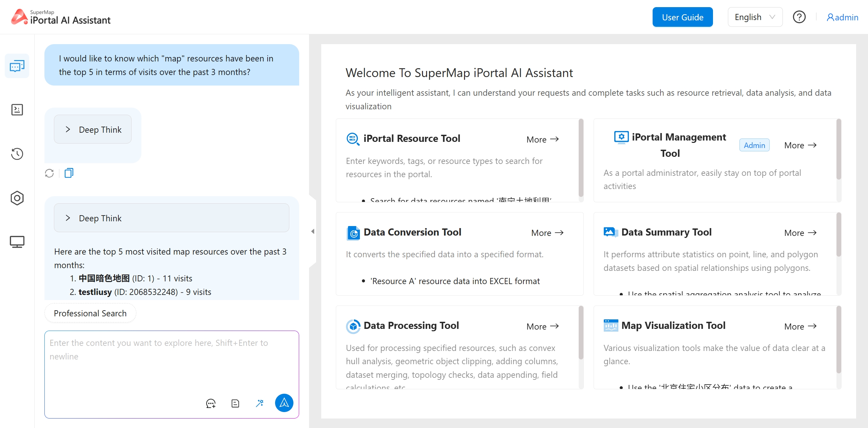Open the English language dropdown
Image resolution: width=868 pixels, height=428 pixels.
point(755,17)
